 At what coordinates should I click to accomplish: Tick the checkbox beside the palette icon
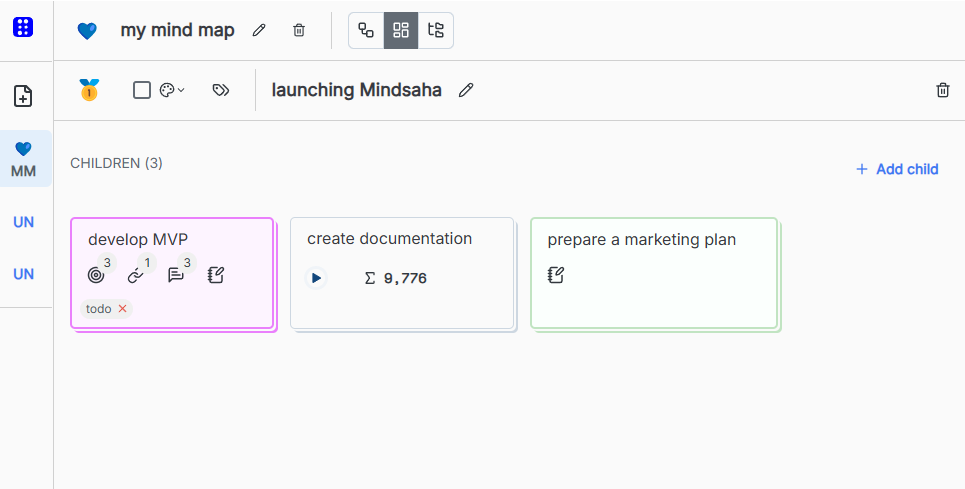[x=142, y=90]
